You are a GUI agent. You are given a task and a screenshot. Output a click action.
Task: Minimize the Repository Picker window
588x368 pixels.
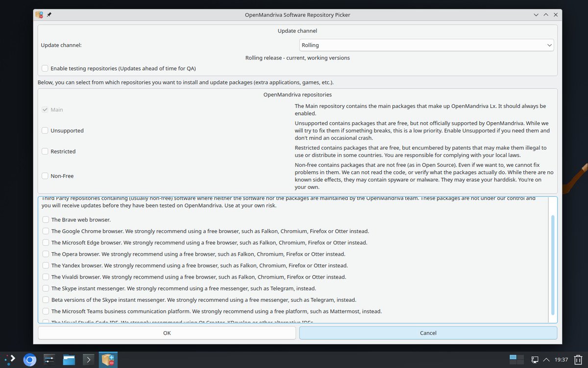pyautogui.click(x=536, y=15)
